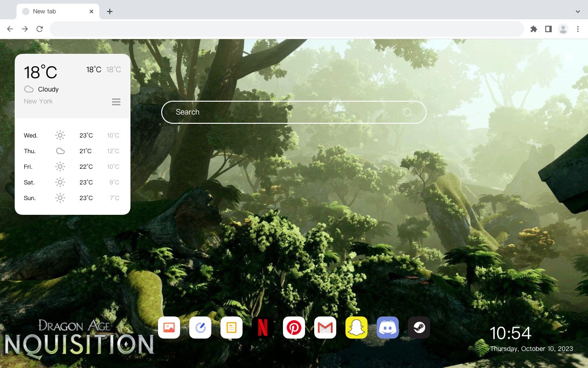Click Sunday's 7°C low temperature
This screenshot has width=588, height=368.
[x=114, y=198]
